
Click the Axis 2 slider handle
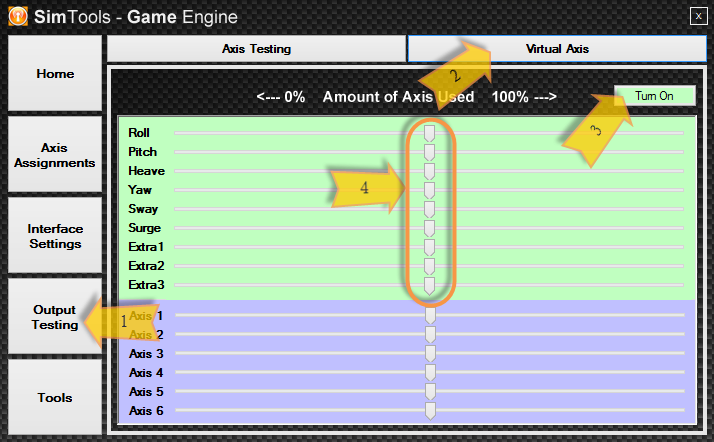[x=430, y=335]
